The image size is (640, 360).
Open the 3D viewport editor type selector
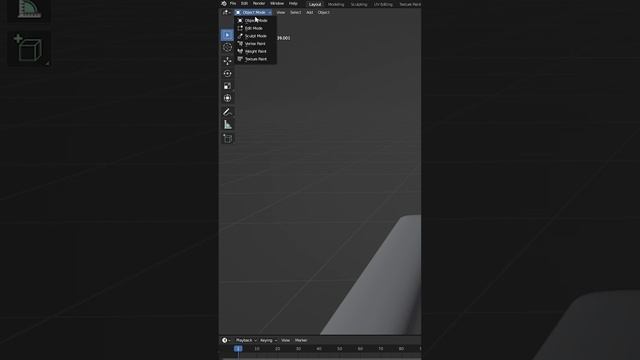click(x=227, y=12)
